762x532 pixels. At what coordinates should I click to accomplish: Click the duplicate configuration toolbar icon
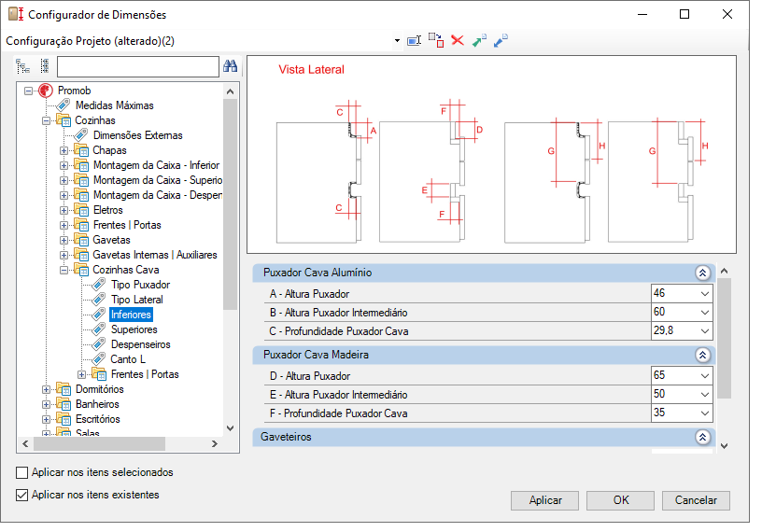(x=436, y=40)
